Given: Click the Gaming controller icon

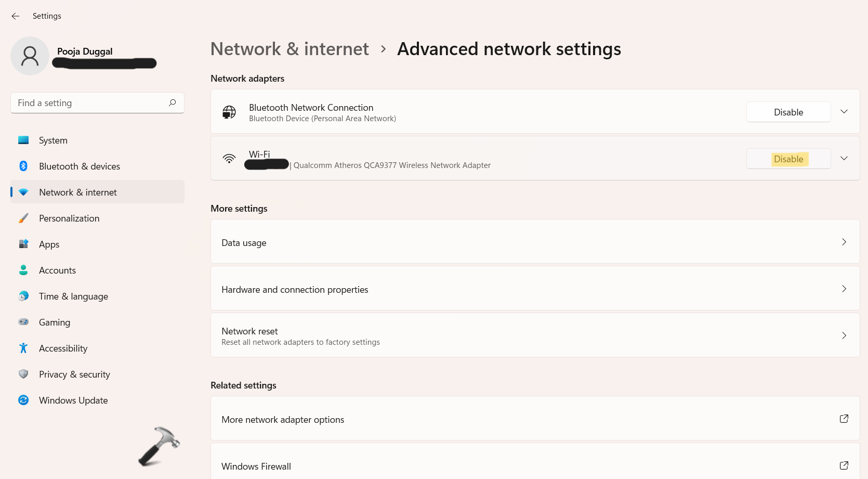Looking at the screenshot, I should click(23, 322).
